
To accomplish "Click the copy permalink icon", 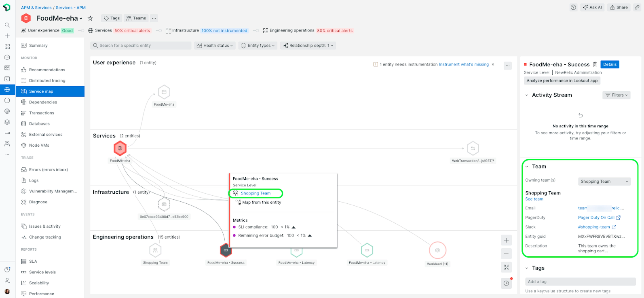I will pyautogui.click(x=637, y=7).
